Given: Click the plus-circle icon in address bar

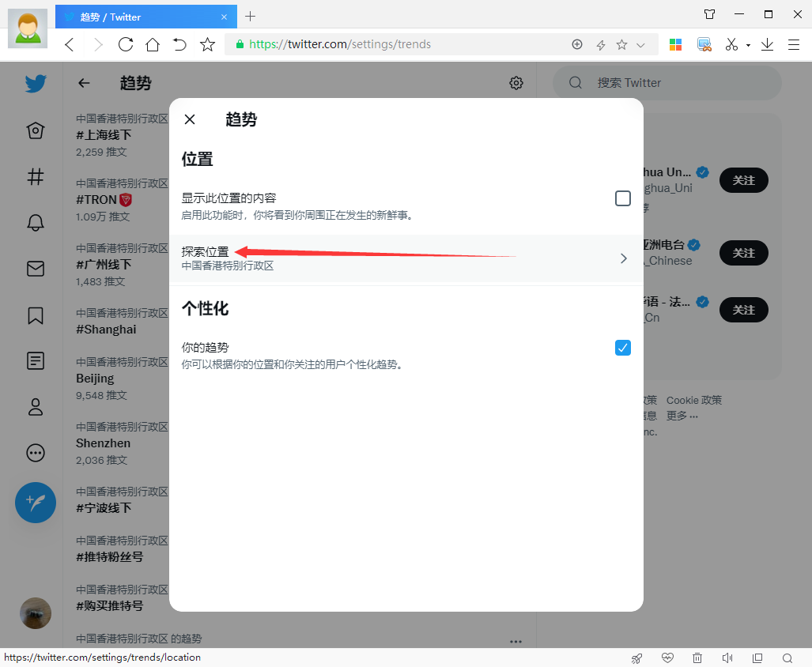Looking at the screenshot, I should [x=577, y=44].
